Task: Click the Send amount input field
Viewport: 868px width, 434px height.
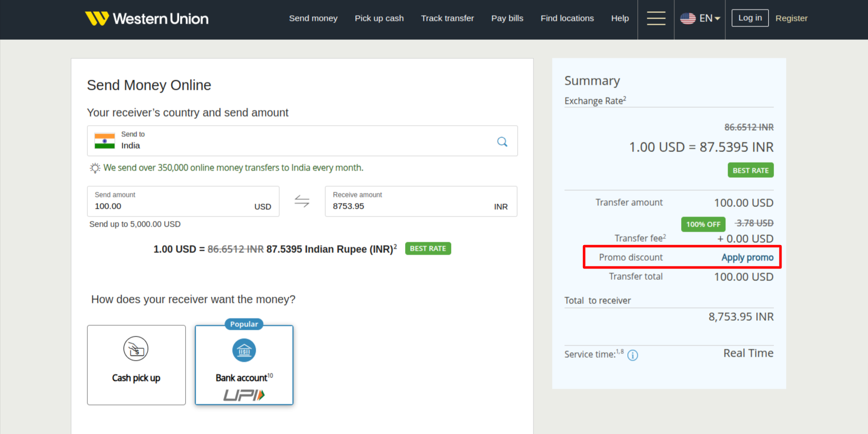Action: [x=183, y=201]
